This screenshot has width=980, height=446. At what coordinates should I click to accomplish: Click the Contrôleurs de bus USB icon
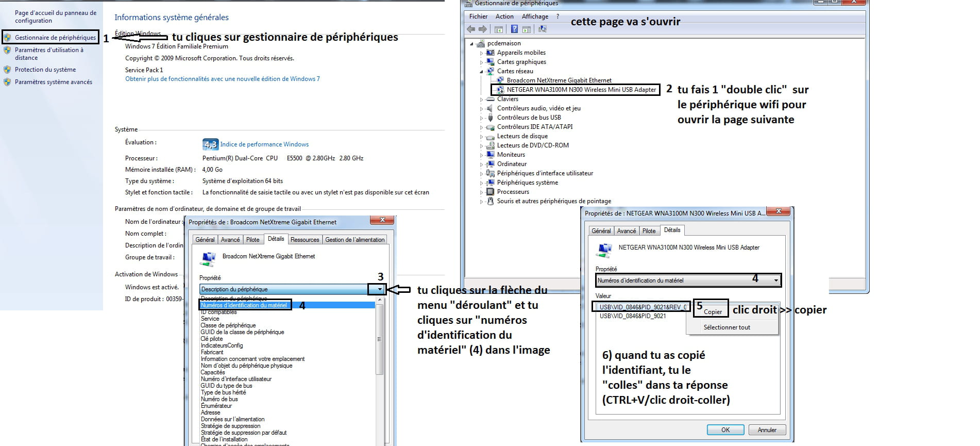coord(491,118)
